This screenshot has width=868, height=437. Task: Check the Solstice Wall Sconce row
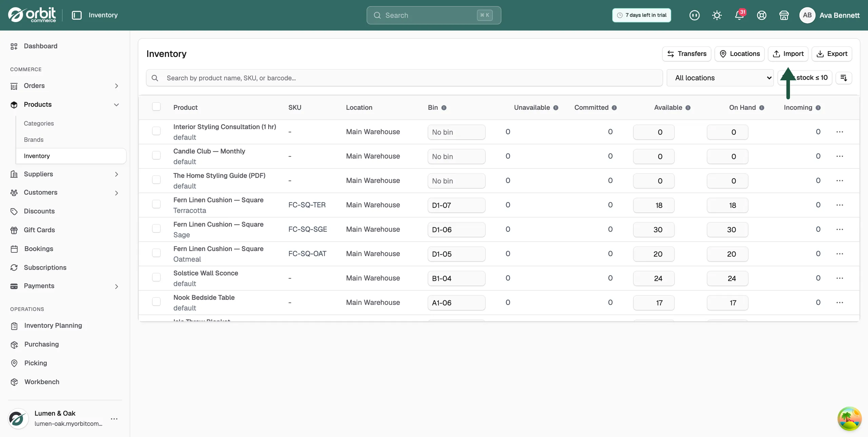pyautogui.click(x=156, y=277)
